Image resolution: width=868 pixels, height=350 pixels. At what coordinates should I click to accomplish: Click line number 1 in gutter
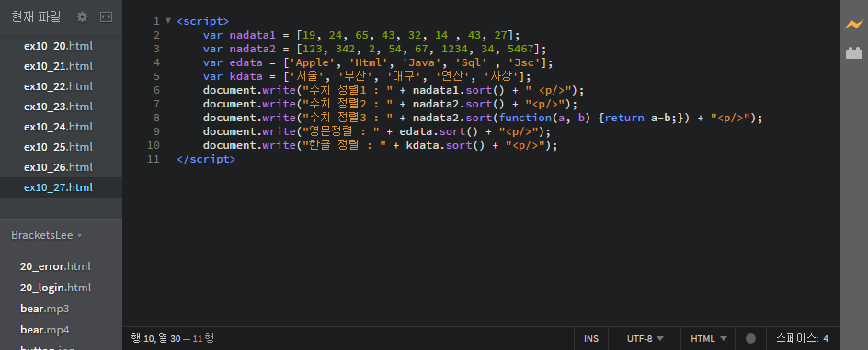click(156, 21)
